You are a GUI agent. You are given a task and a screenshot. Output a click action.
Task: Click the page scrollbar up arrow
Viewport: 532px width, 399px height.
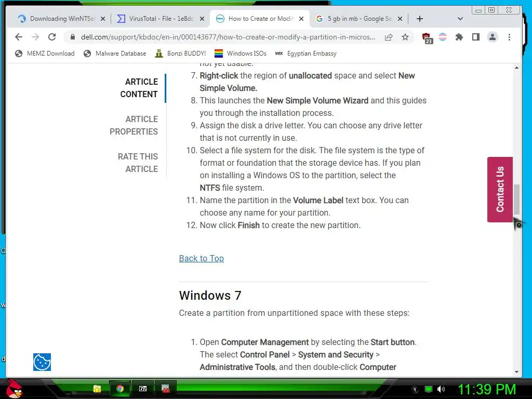(516, 68)
